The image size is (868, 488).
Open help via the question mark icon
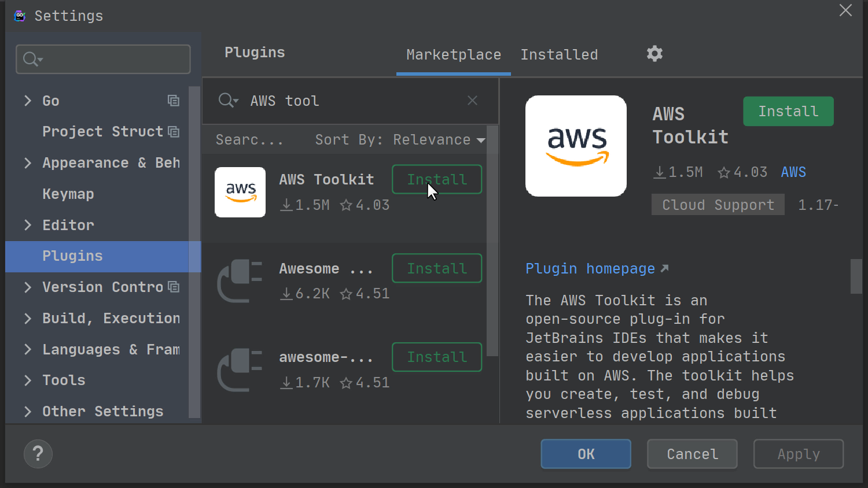38,454
